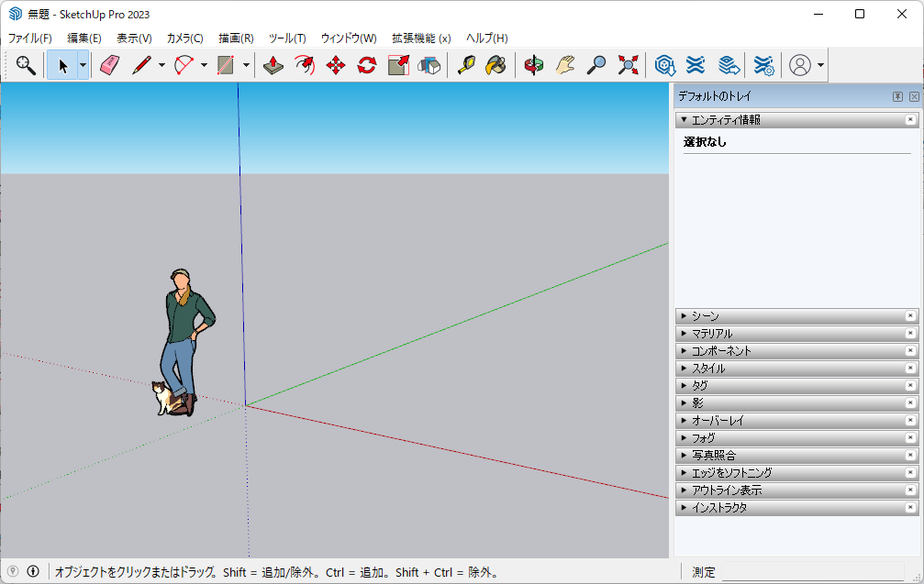Image resolution: width=924 pixels, height=584 pixels.
Task: Activate the Push/Pull tool
Action: (273, 65)
